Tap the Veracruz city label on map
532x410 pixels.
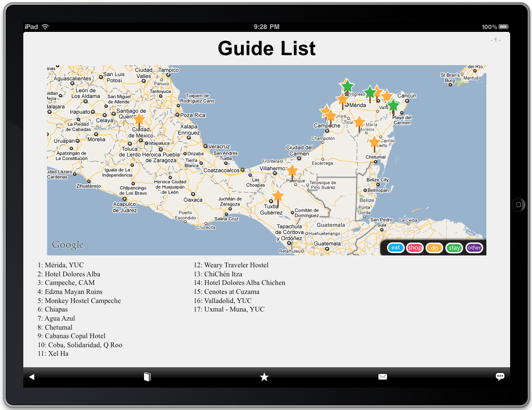coord(219,146)
